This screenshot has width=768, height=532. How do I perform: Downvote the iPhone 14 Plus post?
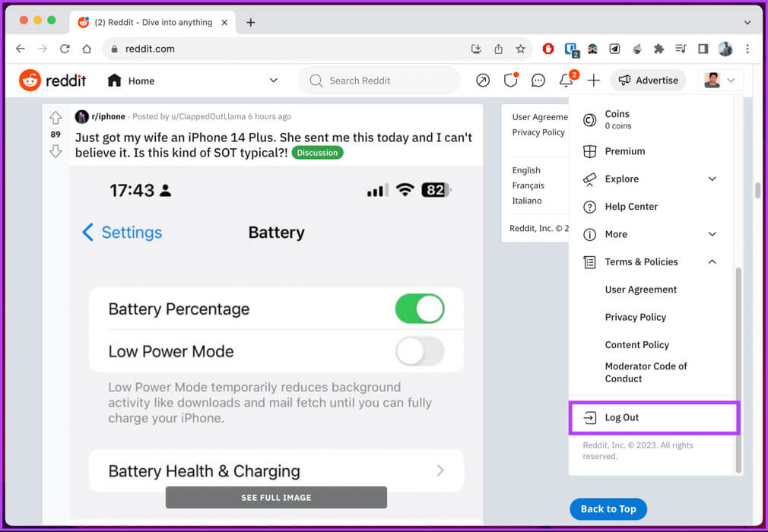56,151
